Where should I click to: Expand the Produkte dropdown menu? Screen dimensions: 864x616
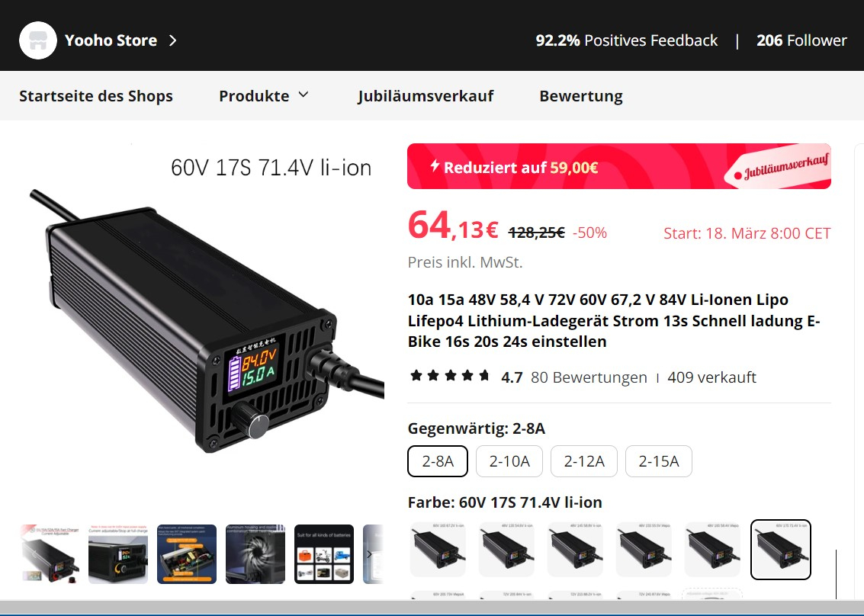(264, 96)
